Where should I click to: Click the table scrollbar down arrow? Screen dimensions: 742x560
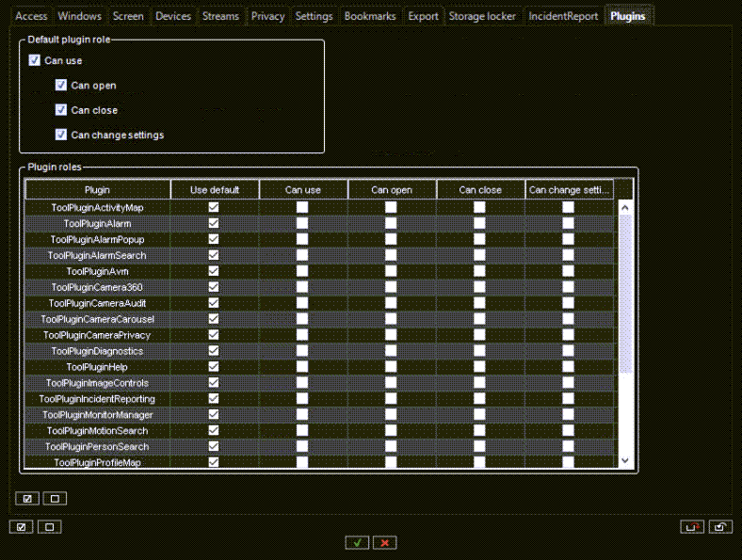coord(625,460)
